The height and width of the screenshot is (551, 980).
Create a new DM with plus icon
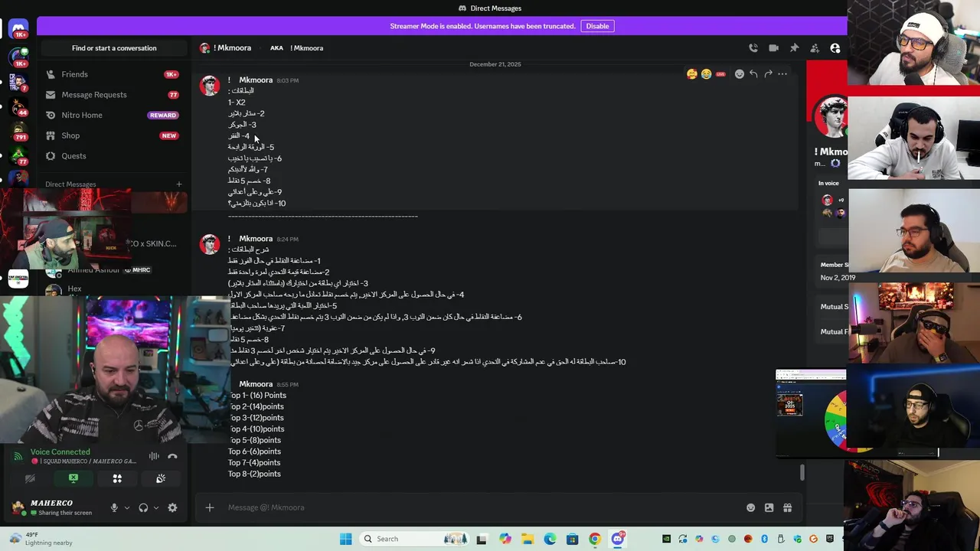[179, 184]
